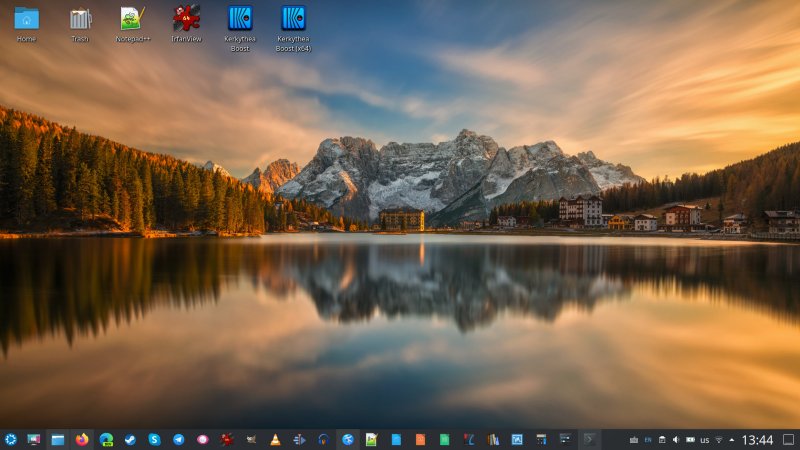Open Telegram from the taskbar
Viewport: 800px width, 450px height.
(x=178, y=439)
